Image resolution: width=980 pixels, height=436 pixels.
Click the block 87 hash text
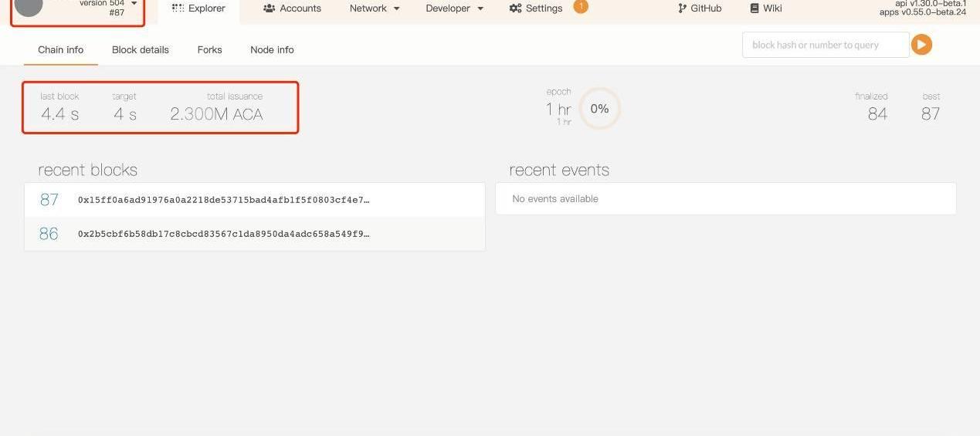pos(223,200)
